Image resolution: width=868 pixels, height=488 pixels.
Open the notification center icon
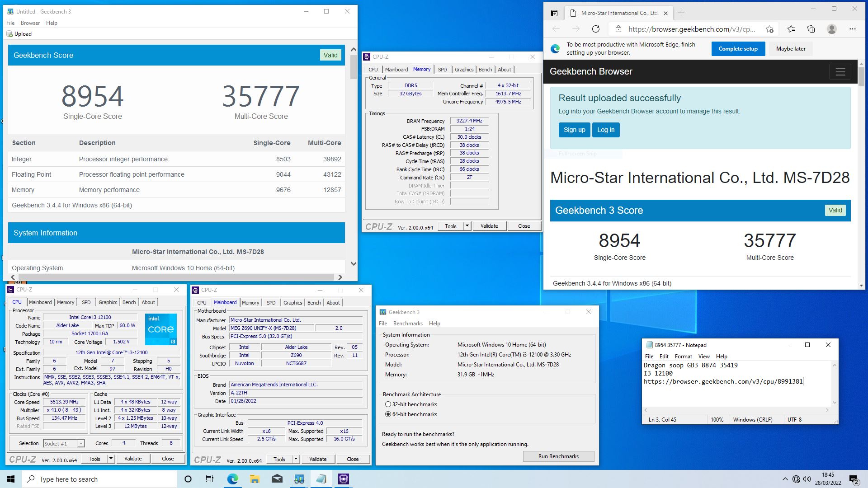854,479
